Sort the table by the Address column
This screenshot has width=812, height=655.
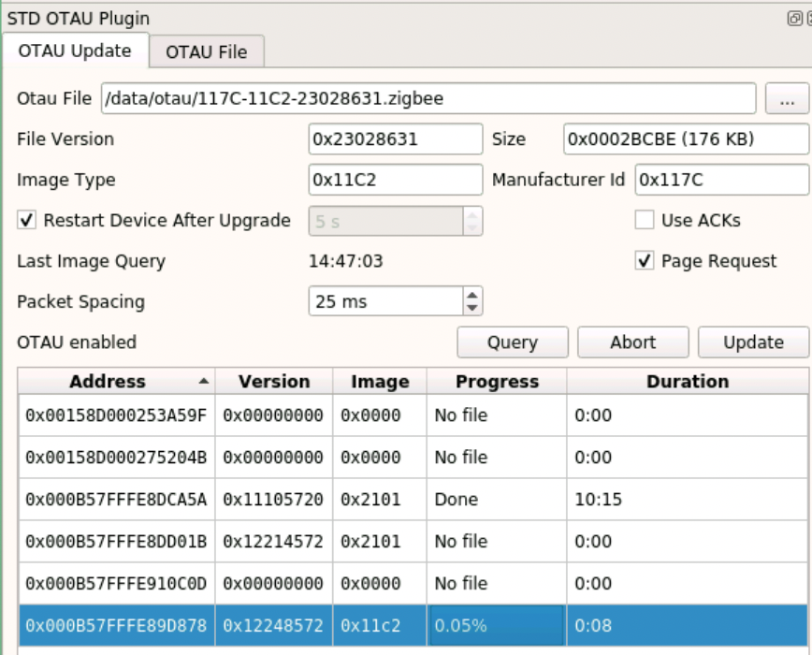[x=117, y=382]
